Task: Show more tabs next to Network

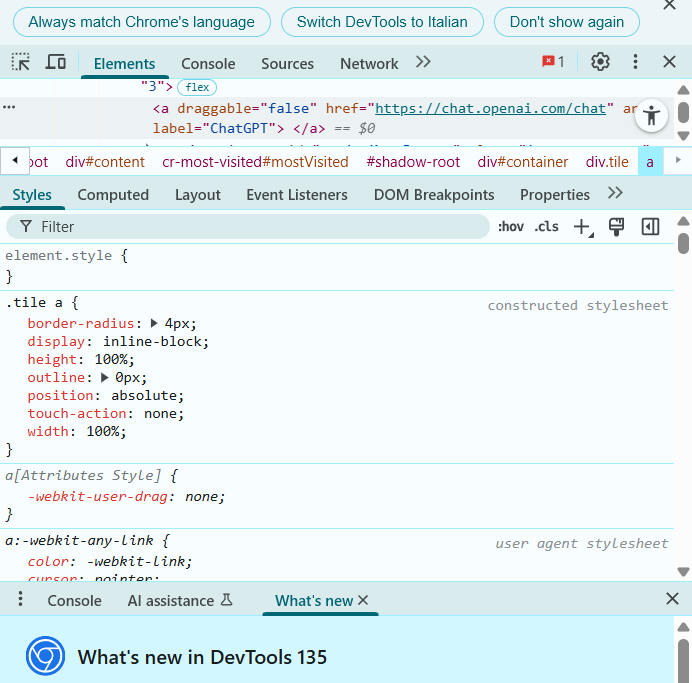Action: pyautogui.click(x=423, y=62)
